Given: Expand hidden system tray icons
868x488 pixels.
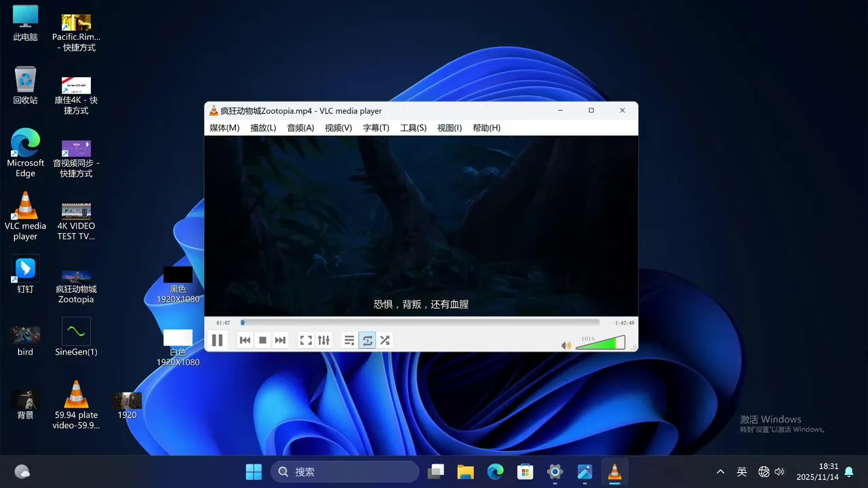Looking at the screenshot, I should 720,472.
